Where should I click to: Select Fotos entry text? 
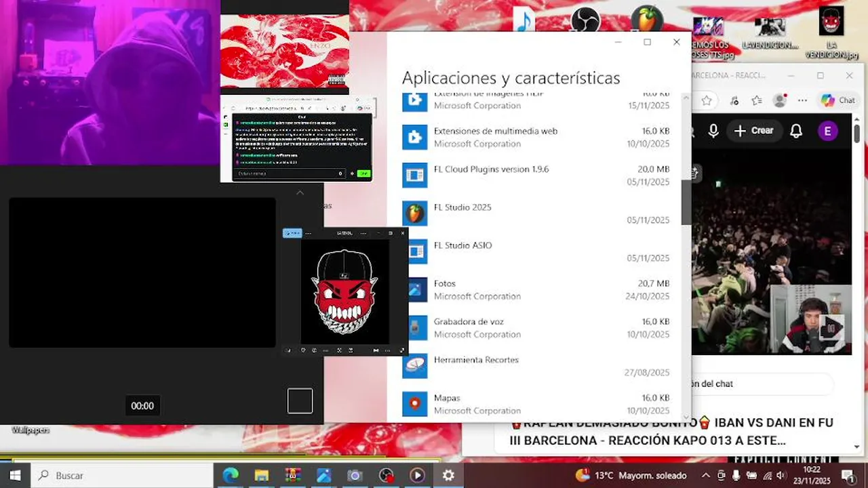pos(445,283)
